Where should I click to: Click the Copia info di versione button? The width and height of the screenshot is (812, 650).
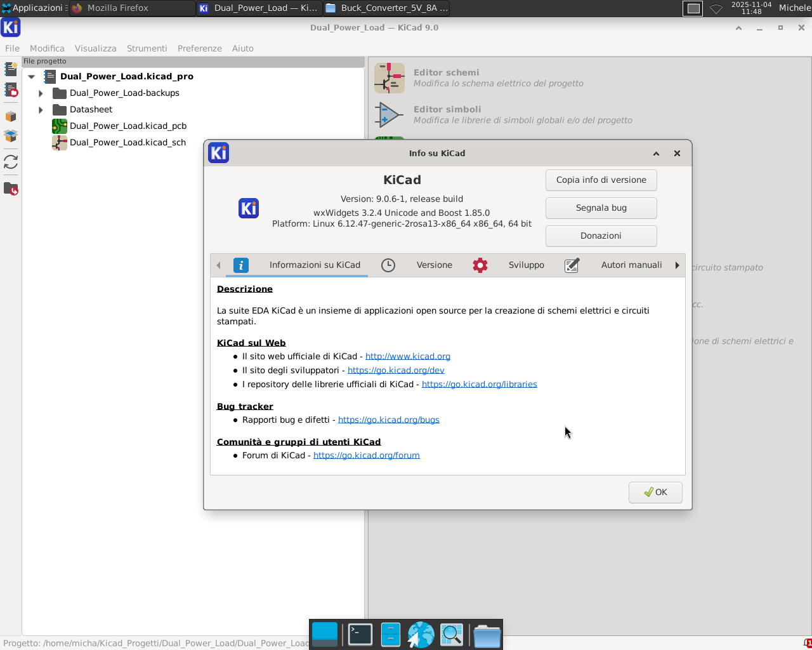601,180
